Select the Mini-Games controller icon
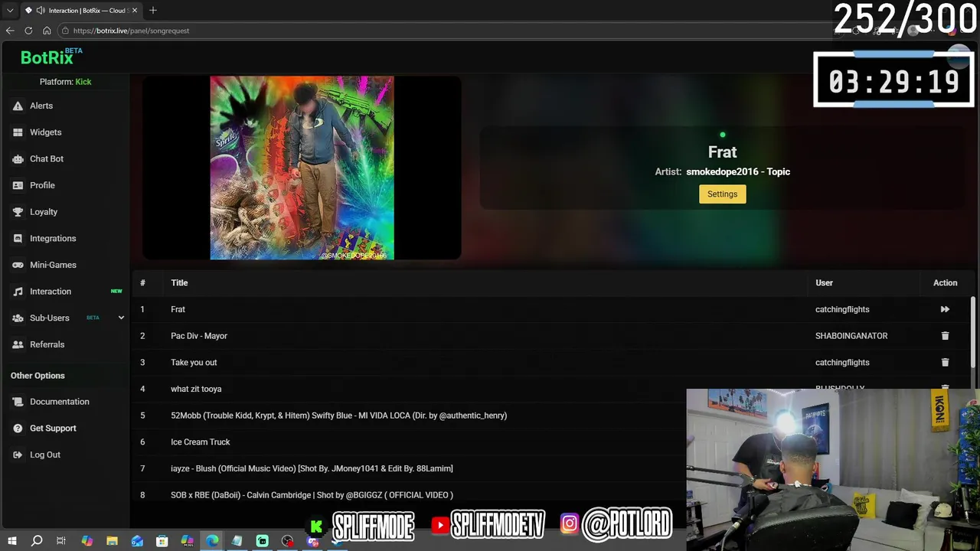The image size is (980, 551). pos(18,265)
